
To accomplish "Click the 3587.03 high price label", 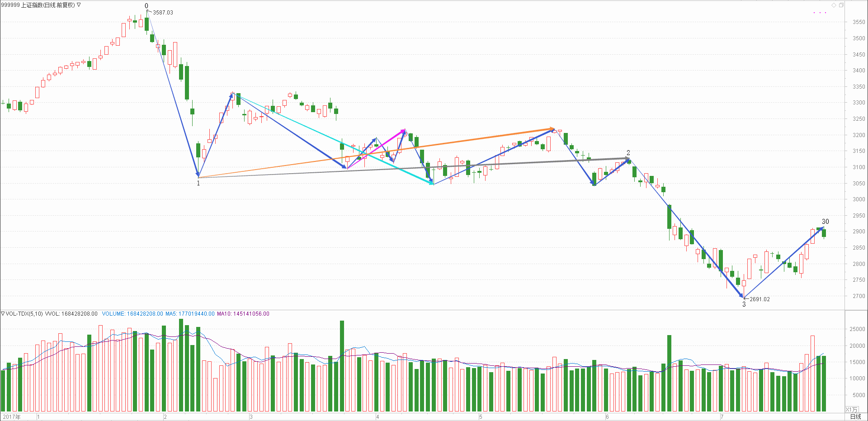I will click(163, 13).
